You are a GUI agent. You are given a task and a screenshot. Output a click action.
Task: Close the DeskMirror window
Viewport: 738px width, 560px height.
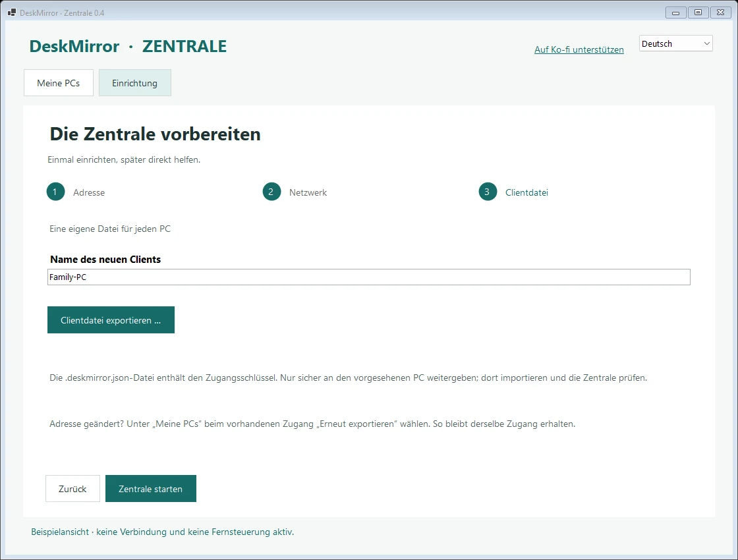(721, 13)
